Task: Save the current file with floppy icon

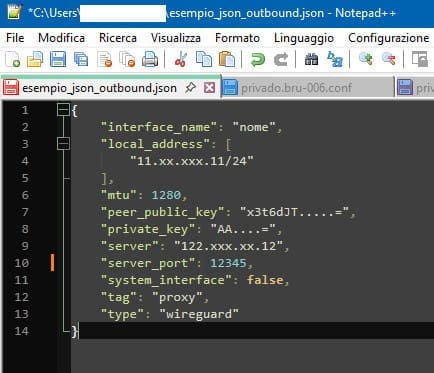Action: click(58, 60)
